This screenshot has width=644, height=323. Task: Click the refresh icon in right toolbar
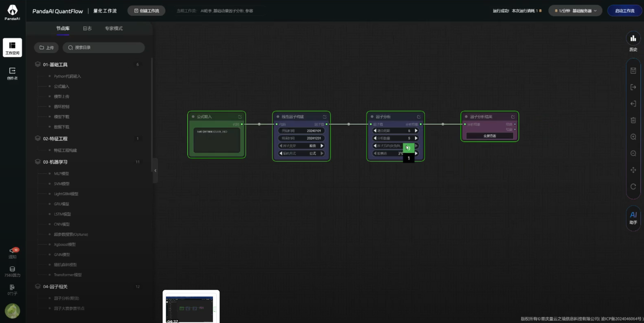(633, 187)
